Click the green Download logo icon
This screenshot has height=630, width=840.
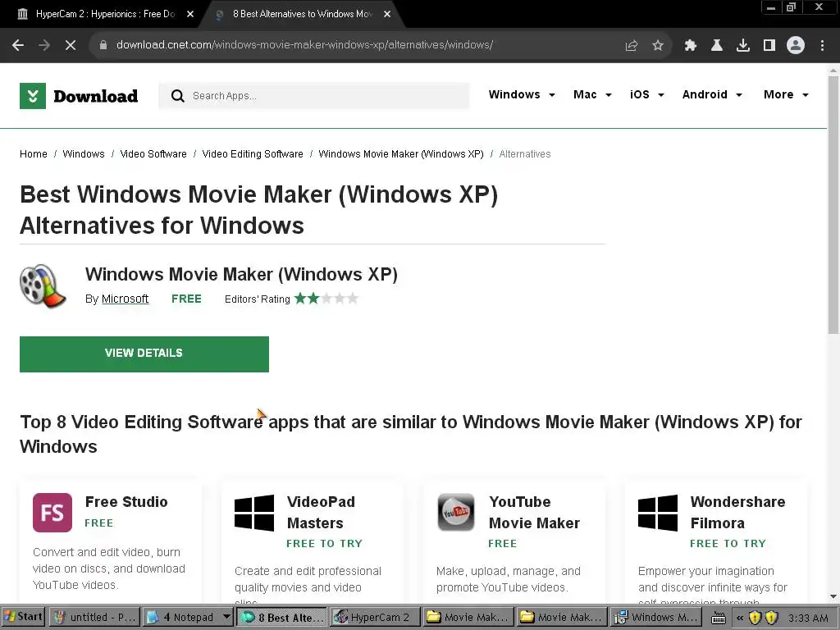(33, 96)
